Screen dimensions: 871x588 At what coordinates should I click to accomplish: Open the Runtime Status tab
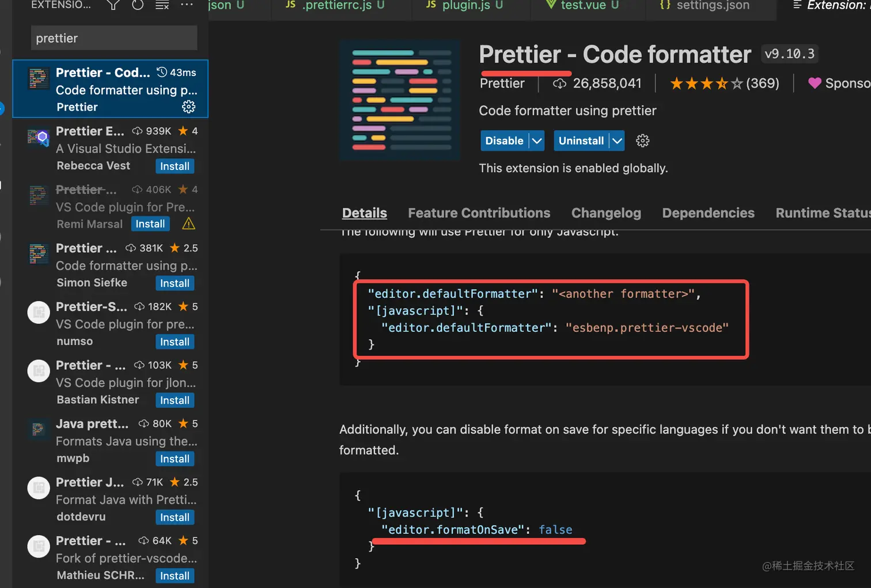click(823, 213)
